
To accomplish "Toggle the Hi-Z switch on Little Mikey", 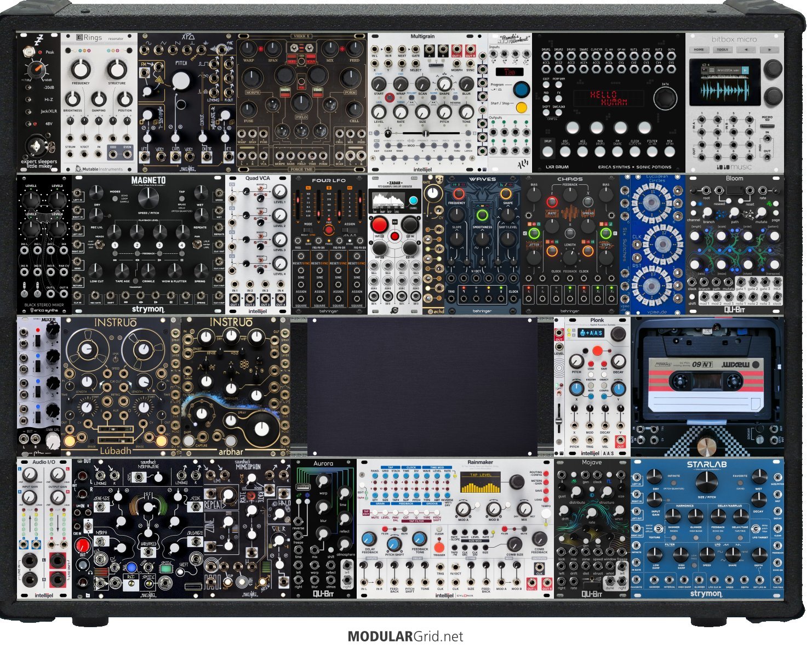I will (28, 100).
